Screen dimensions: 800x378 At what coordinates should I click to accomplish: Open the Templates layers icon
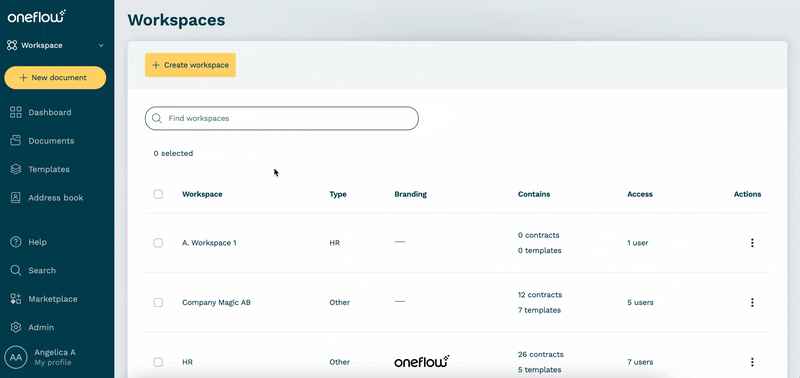click(x=16, y=169)
